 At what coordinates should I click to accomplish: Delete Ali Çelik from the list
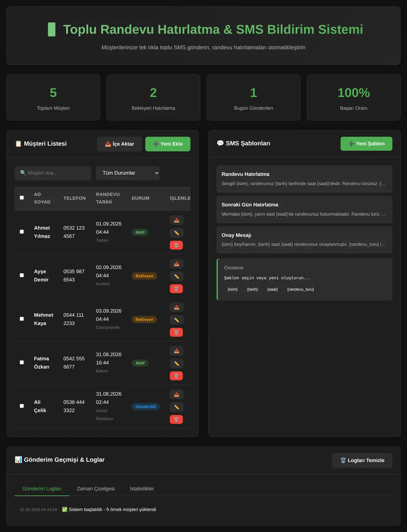[176, 419]
